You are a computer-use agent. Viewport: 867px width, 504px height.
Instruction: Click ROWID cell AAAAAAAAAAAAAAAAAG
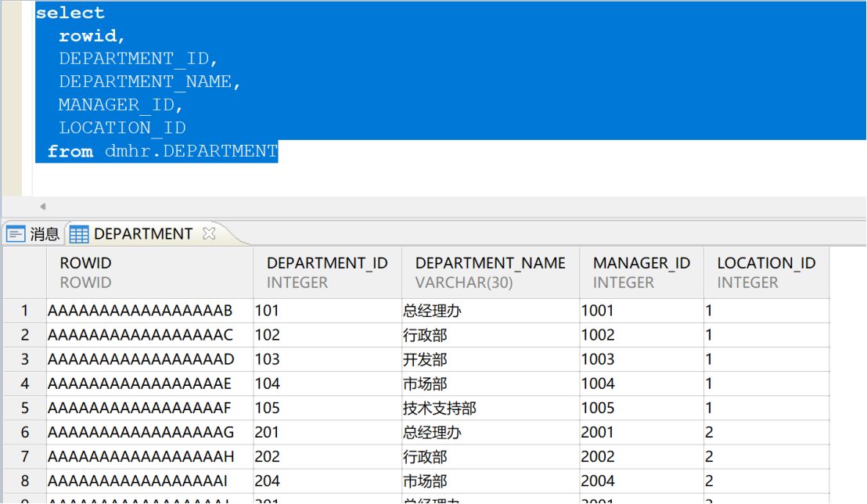(149, 433)
